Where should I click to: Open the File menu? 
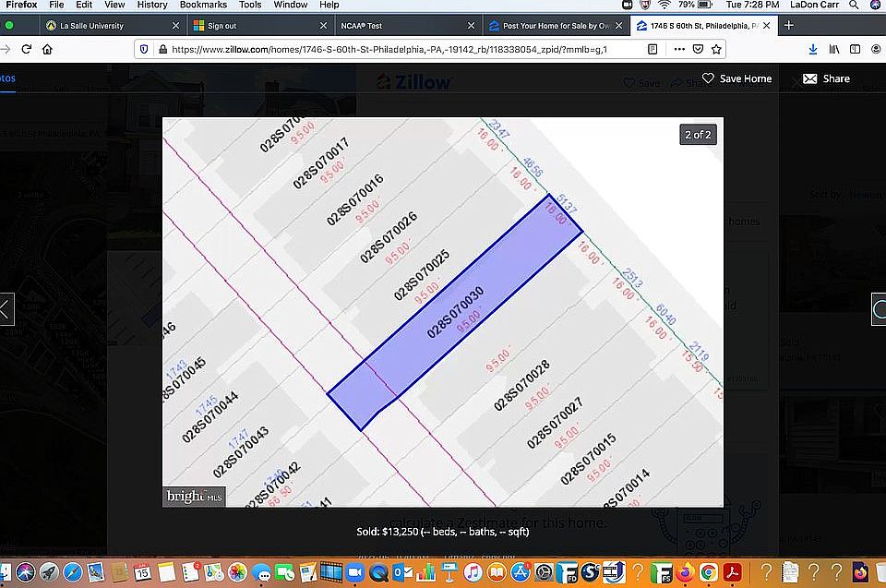tap(56, 6)
